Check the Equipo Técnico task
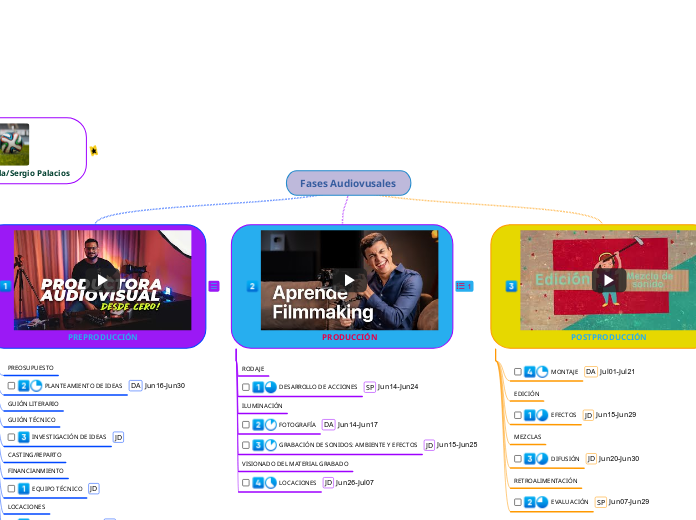Screen dimensions: 696x520 click(12, 488)
